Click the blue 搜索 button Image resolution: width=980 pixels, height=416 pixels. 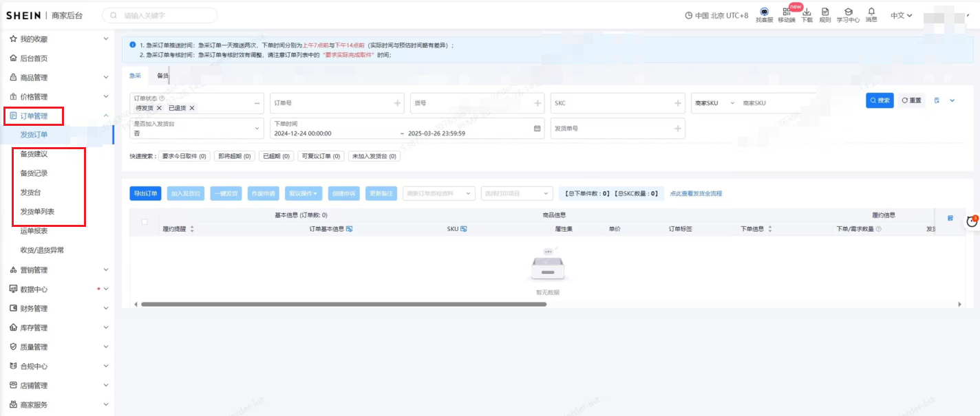880,100
